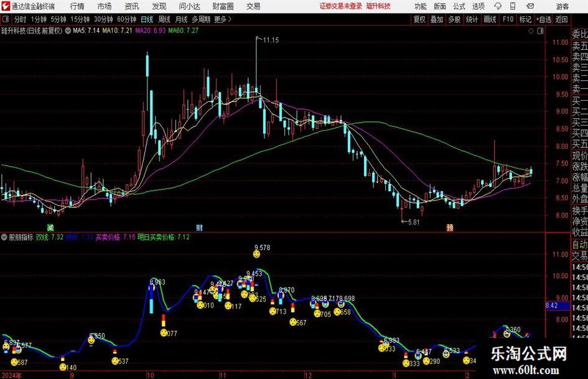Expand the 更多 periods chevron
This screenshot has width=588, height=379.
pos(223,19)
